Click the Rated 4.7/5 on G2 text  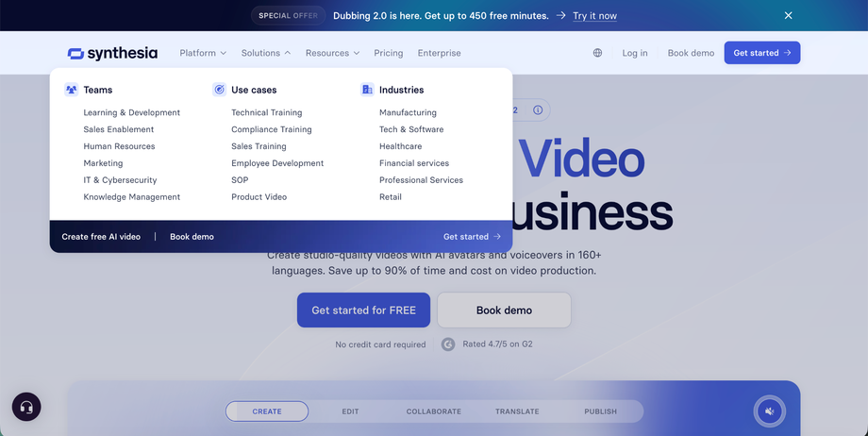pyautogui.click(x=497, y=344)
